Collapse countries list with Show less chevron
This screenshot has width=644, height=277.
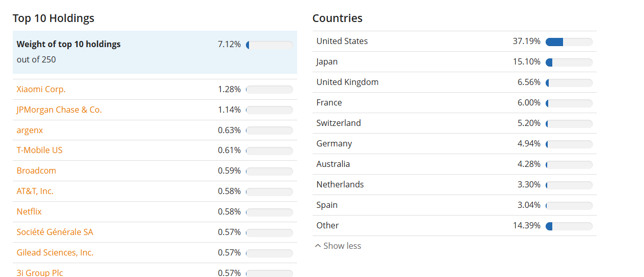(x=338, y=246)
